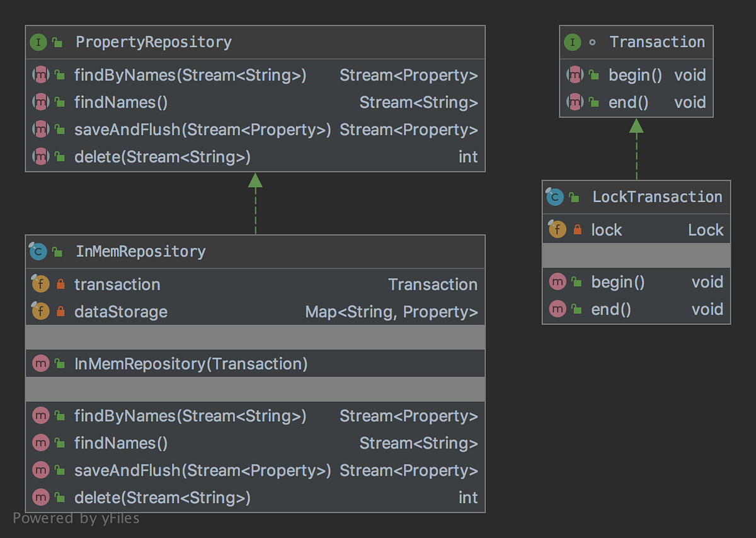This screenshot has height=538, width=756.
Task: Select the delete method in PropertyRepository
Action: click(255, 157)
